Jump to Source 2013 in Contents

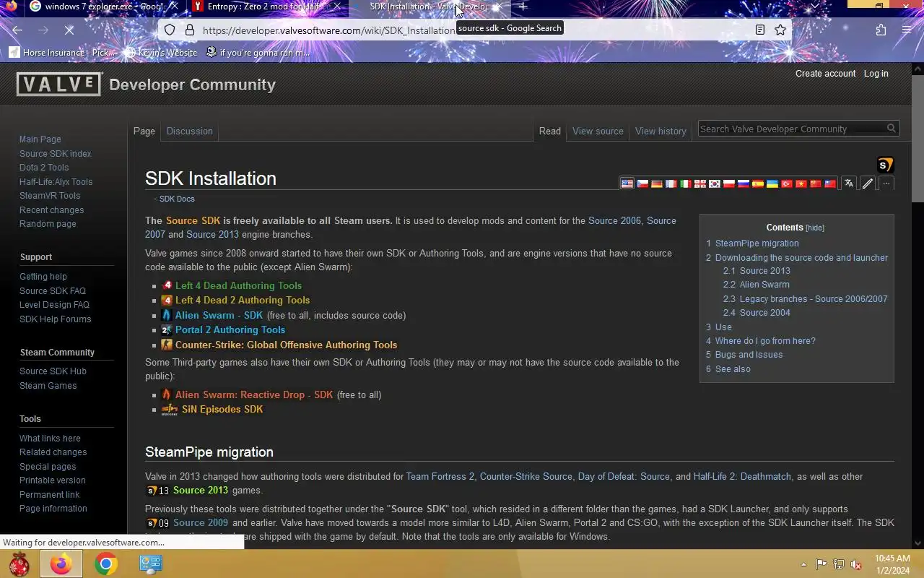(764, 271)
